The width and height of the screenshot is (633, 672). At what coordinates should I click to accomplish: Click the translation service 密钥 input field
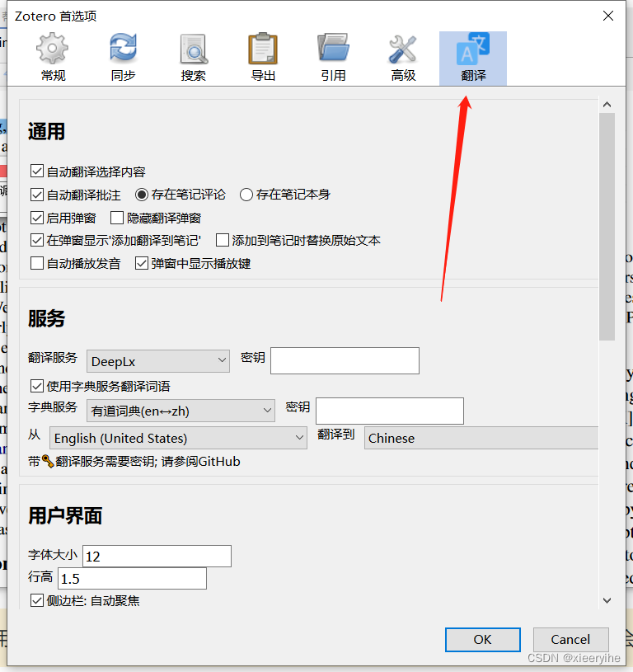coord(345,360)
